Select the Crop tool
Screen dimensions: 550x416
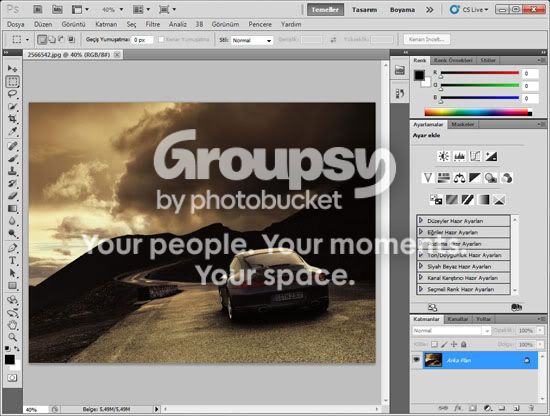13,119
